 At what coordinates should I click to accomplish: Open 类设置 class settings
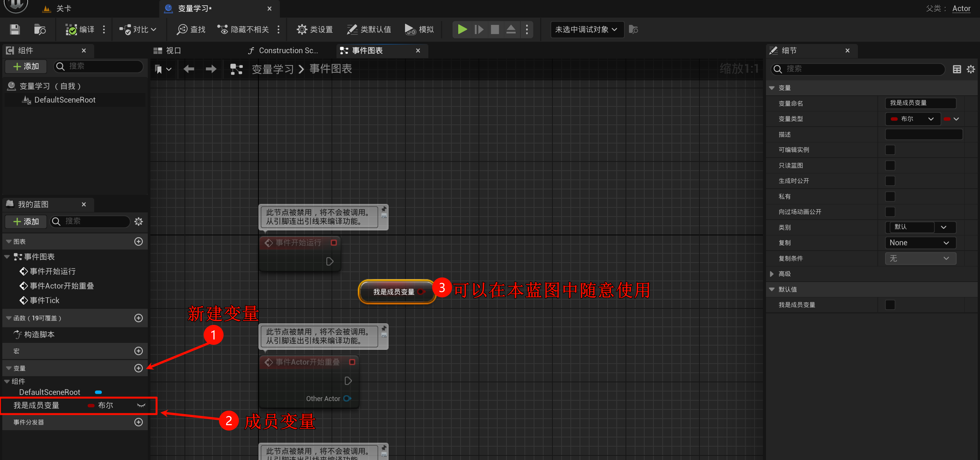(315, 29)
